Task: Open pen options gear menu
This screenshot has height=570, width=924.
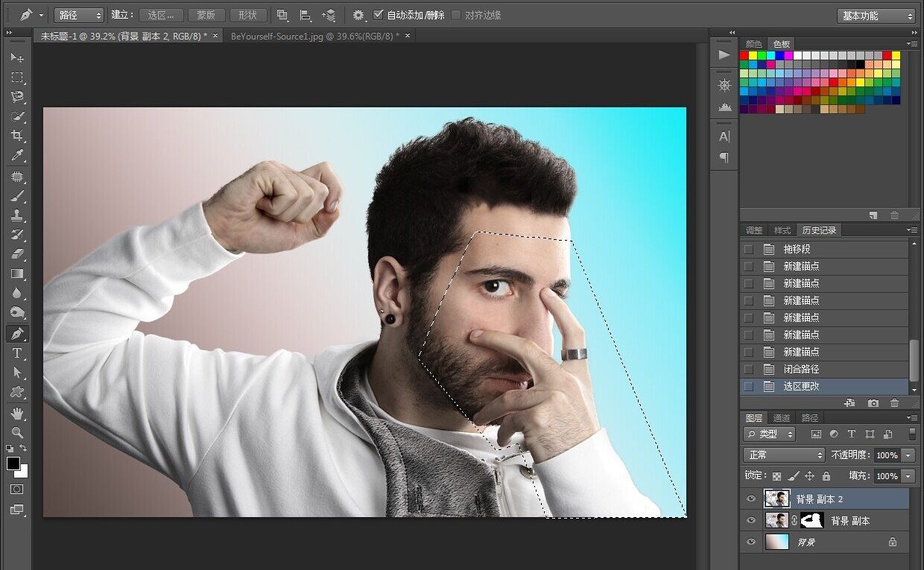Action: pyautogui.click(x=359, y=15)
